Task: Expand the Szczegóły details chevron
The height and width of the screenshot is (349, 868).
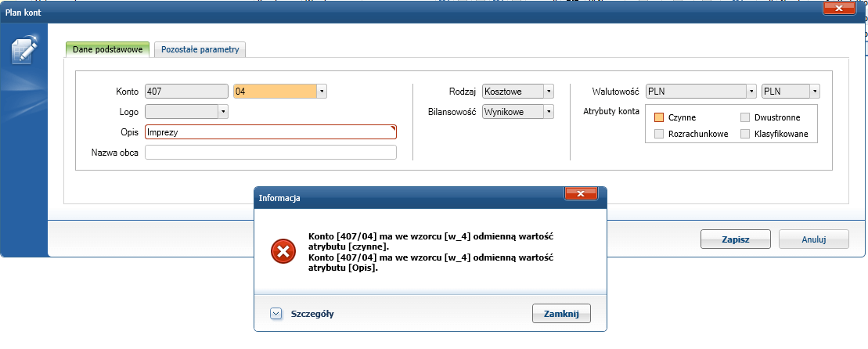Action: (x=276, y=314)
